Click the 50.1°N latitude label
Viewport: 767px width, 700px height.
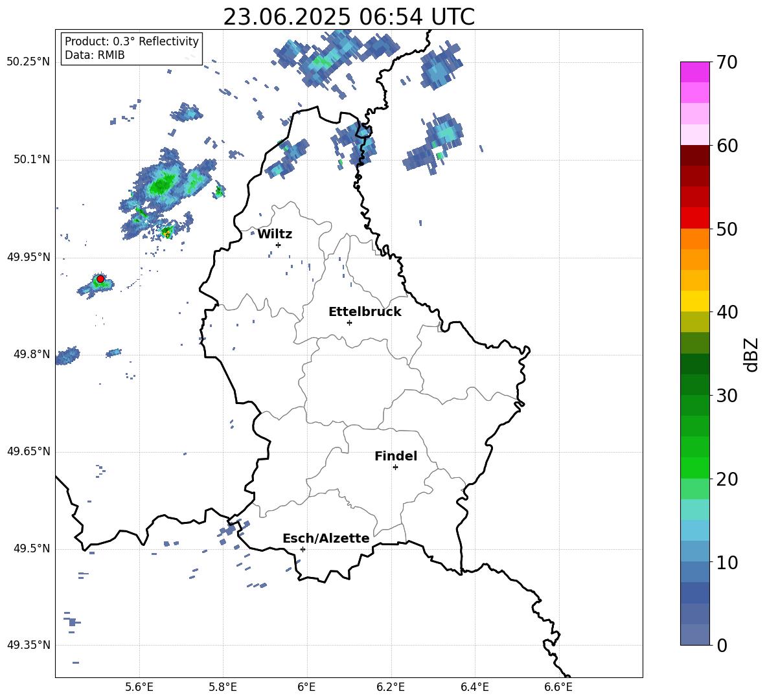click(31, 160)
